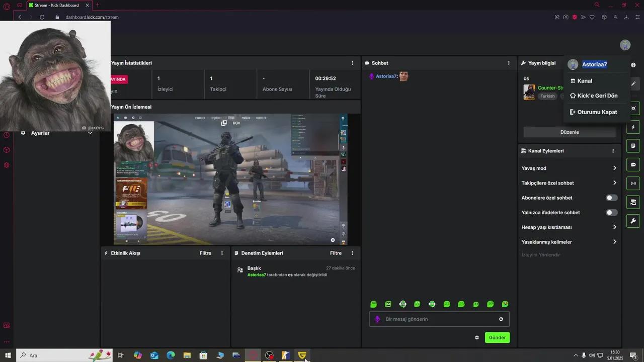Click the message input field
644x362 pixels.
click(439, 319)
